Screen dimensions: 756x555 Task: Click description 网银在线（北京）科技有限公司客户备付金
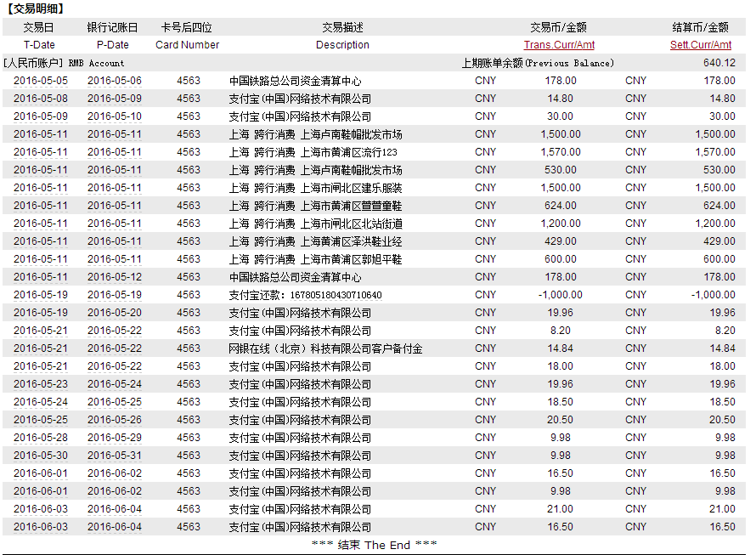coord(325,348)
